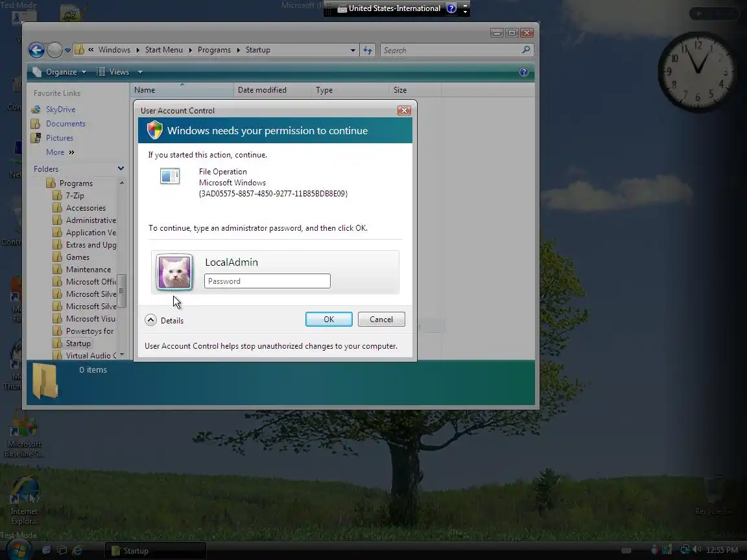The width and height of the screenshot is (747, 560).
Task: Click the network icon in system tray
Action: 685,550
